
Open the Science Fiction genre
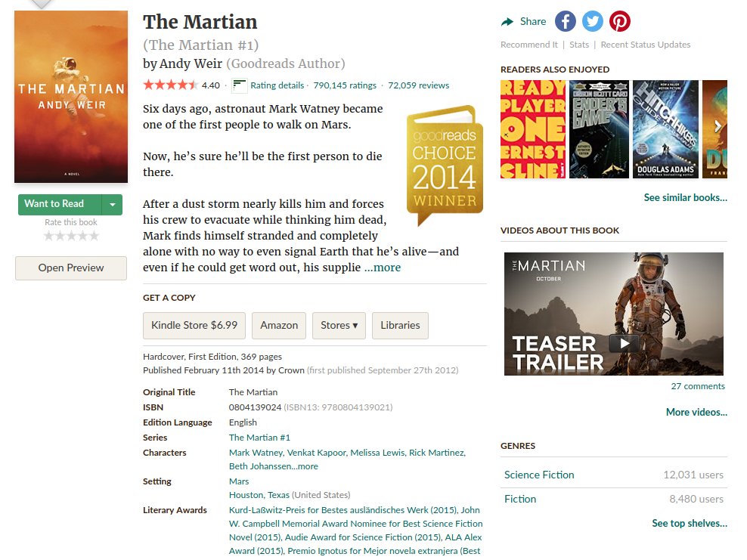coord(539,475)
